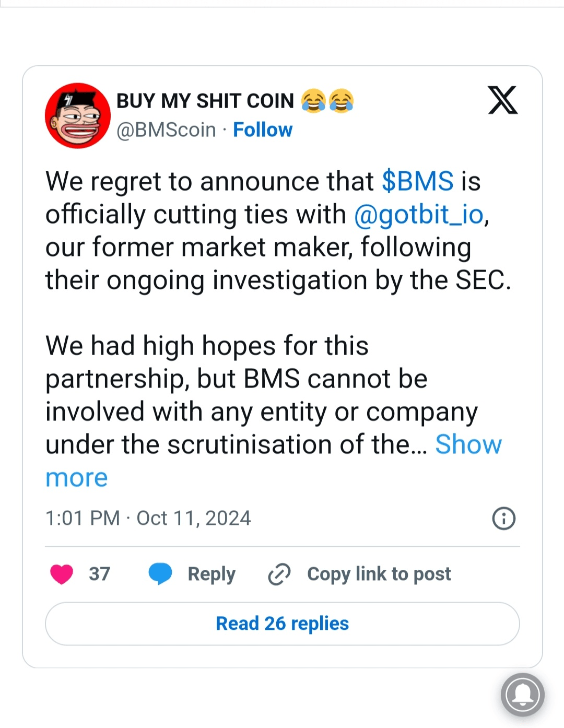The image size is (564, 728).
Task: Click the X logo icon
Action: pyautogui.click(x=502, y=100)
